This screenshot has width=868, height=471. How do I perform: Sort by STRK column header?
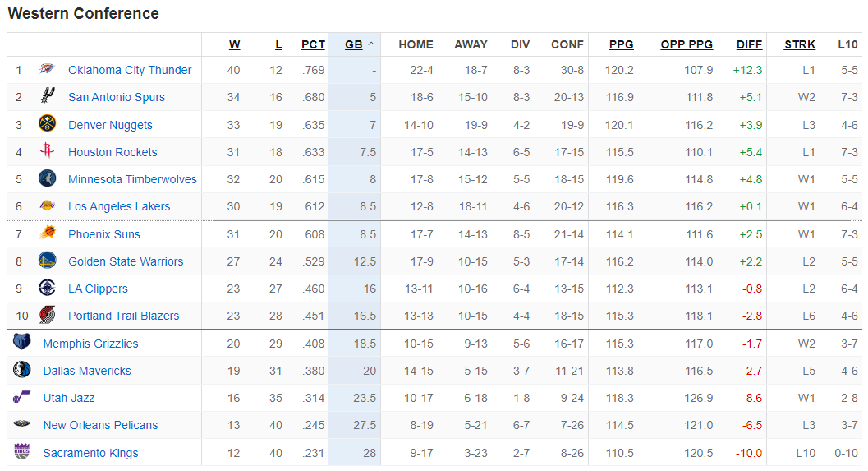tap(799, 44)
